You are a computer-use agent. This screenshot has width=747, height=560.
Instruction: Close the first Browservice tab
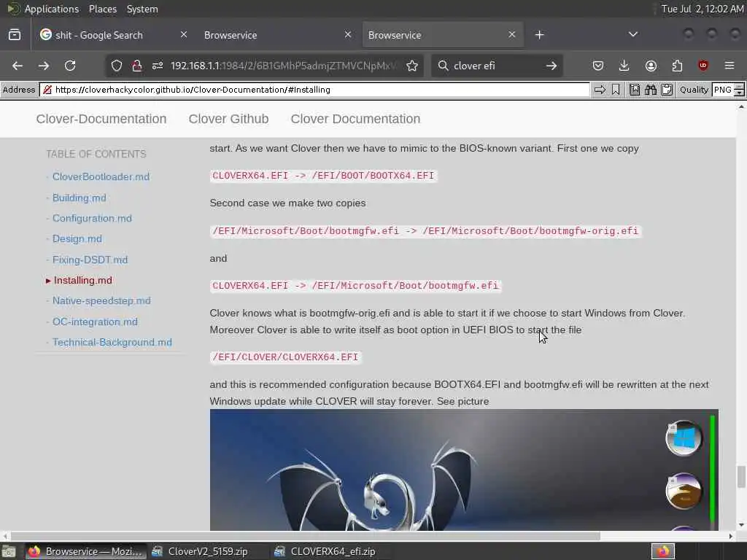(348, 35)
